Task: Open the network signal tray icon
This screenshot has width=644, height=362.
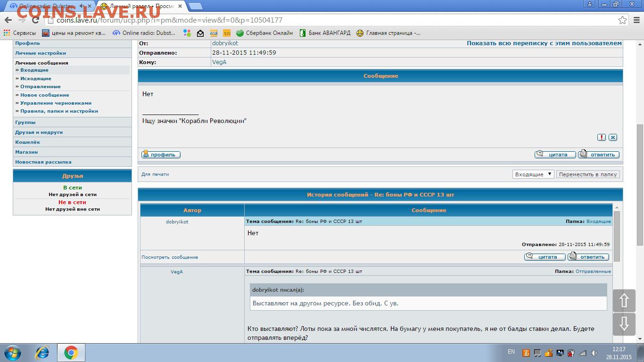Action: pos(583,353)
